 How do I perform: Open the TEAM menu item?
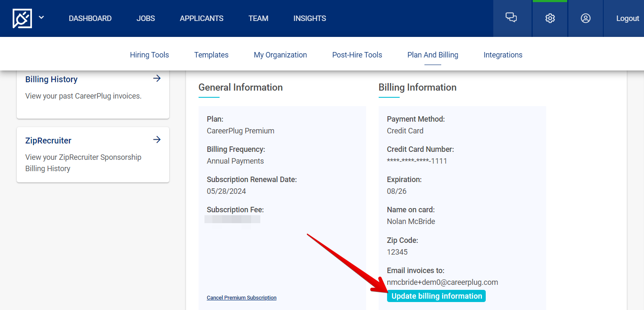[258, 18]
